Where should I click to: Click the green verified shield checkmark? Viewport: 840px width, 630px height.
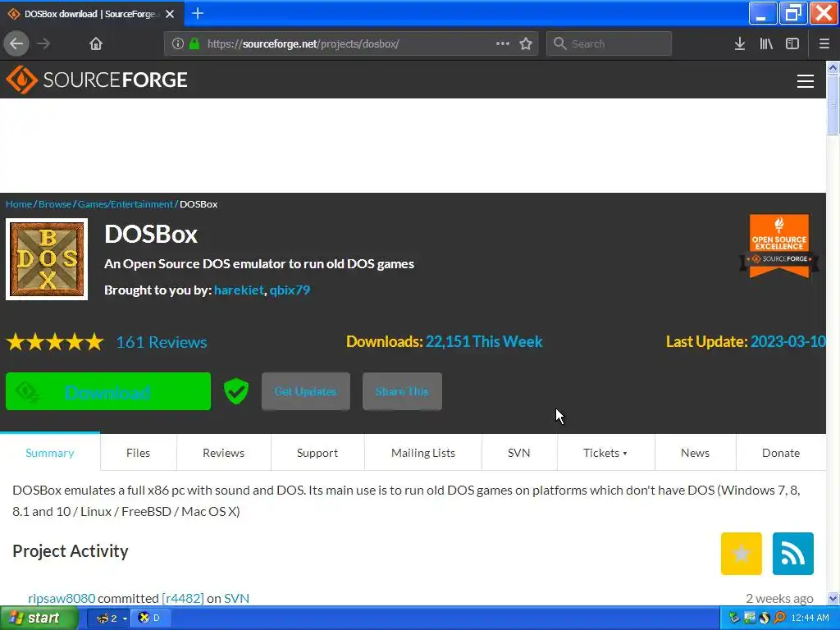[235, 391]
